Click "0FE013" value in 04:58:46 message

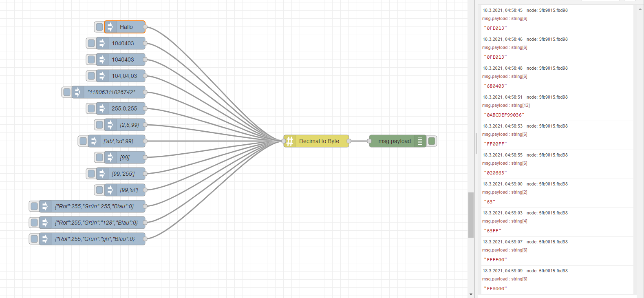495,57
